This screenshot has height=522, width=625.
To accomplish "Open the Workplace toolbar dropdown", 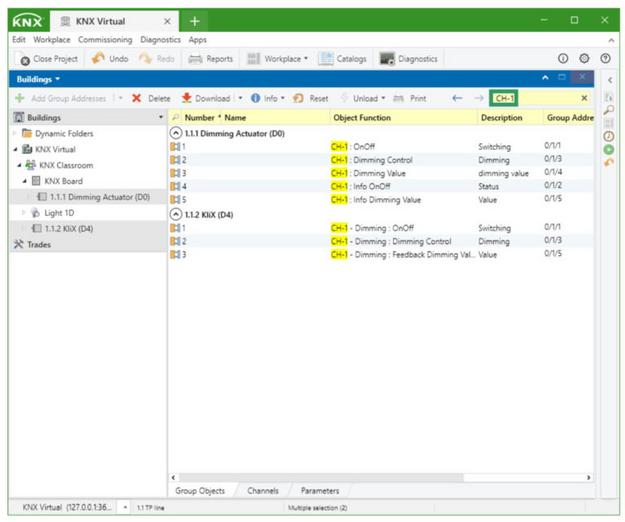I will (278, 59).
